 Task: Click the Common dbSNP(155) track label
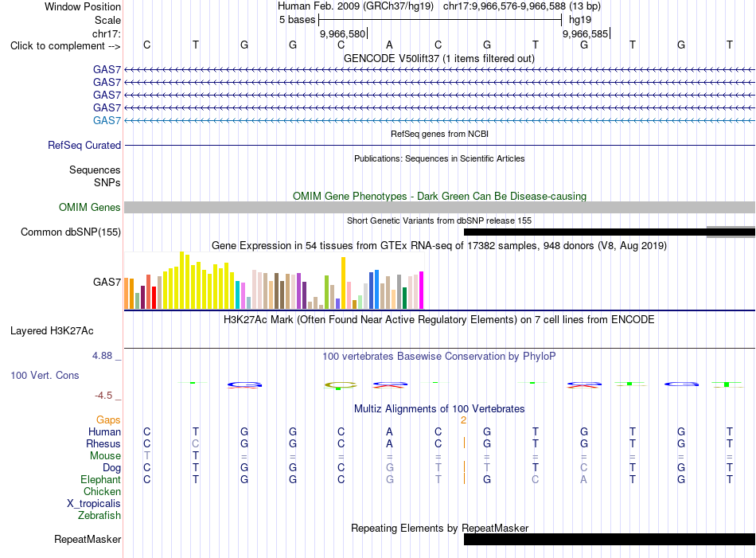click(71, 232)
